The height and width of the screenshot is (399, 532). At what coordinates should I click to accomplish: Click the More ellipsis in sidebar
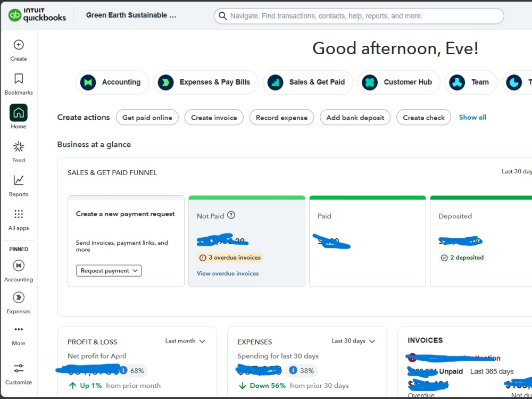(18, 329)
